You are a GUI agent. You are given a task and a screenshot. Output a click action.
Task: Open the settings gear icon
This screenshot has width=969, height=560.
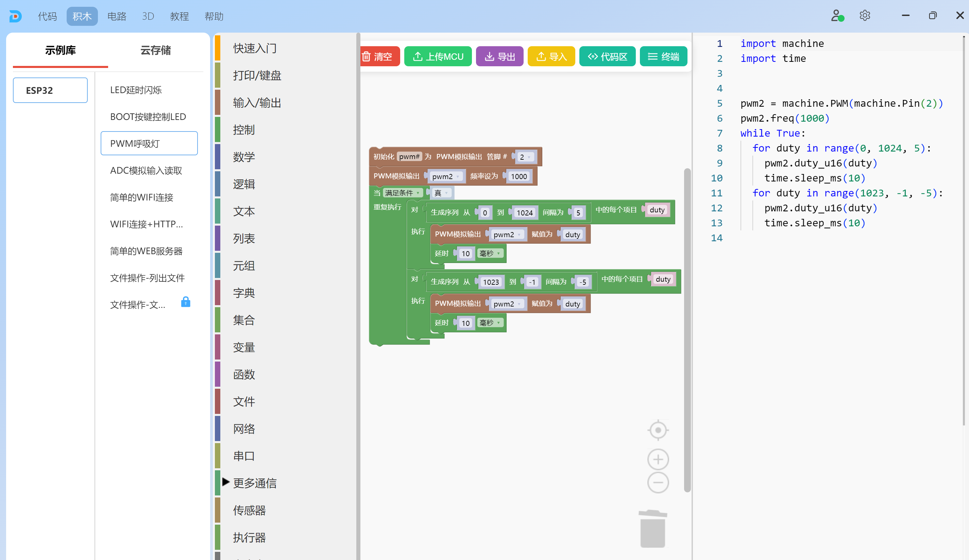point(864,16)
